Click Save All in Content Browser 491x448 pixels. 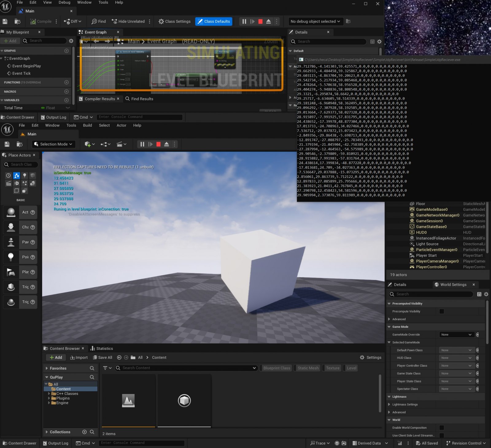[102, 358]
